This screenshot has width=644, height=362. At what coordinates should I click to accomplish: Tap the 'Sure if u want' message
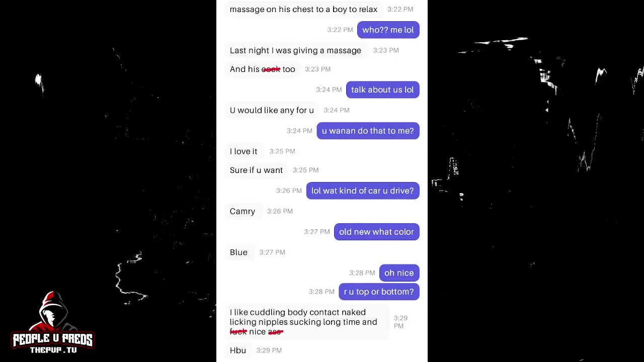256,170
